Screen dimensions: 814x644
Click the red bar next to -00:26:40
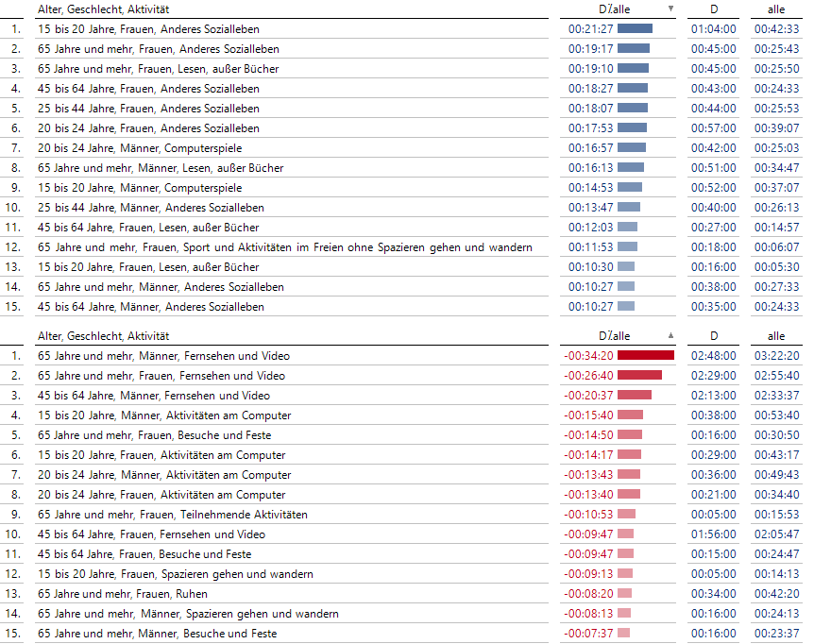639,376
